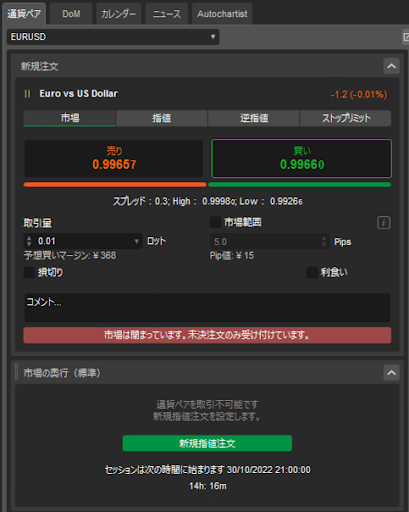Click the Pips stepper arrows in 市場範囲
The image size is (409, 512).
coord(323,241)
